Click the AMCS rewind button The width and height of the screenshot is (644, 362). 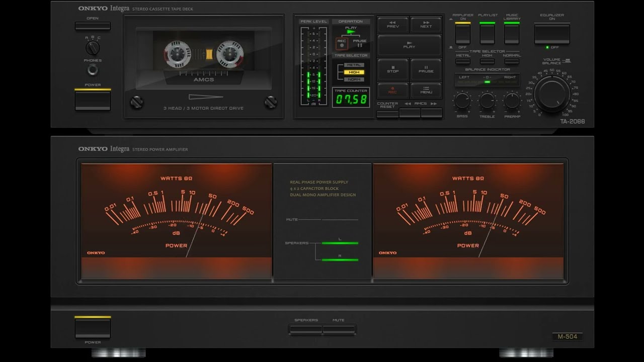[410, 113]
